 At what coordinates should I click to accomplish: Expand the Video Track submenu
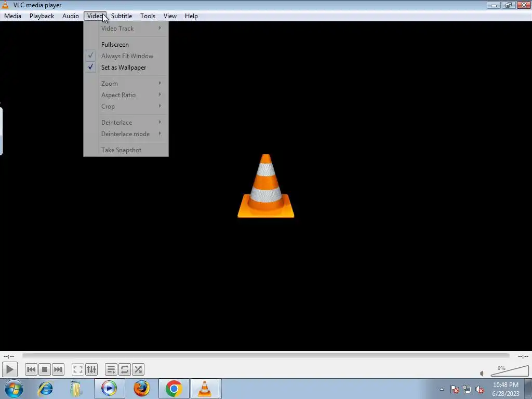pos(126,29)
